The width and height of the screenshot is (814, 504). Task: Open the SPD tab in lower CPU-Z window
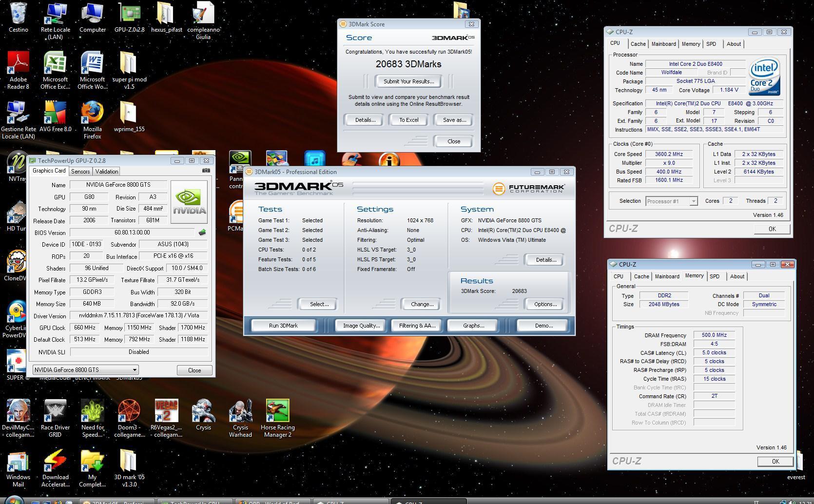(x=715, y=276)
